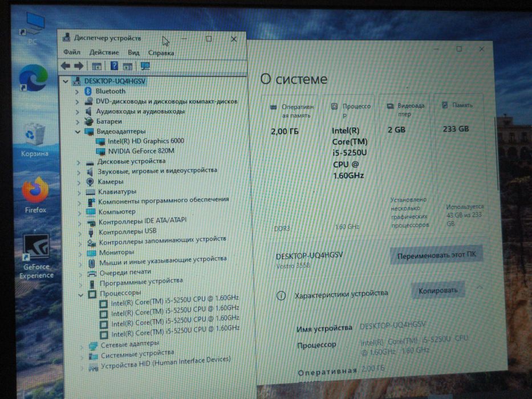The height and width of the screenshot is (399, 532).
Task: Click the Память 233 GB card
Action: 462,164
